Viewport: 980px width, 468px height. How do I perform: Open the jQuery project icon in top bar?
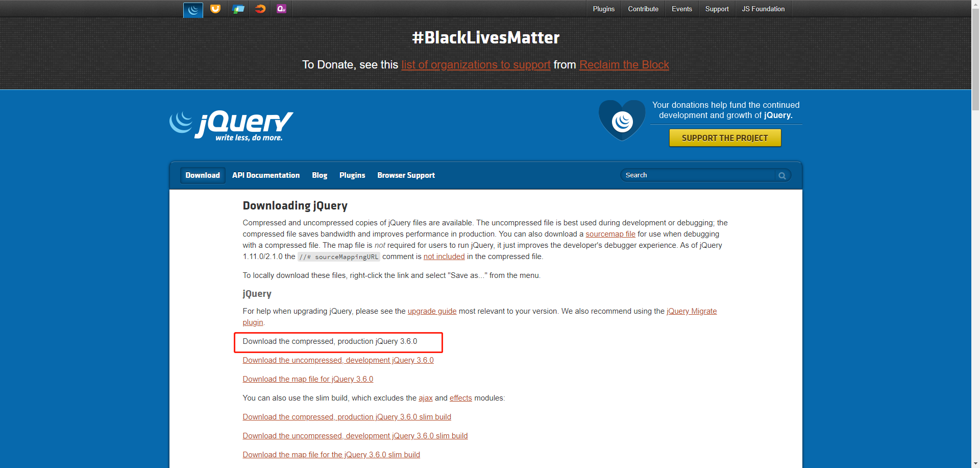(193, 9)
